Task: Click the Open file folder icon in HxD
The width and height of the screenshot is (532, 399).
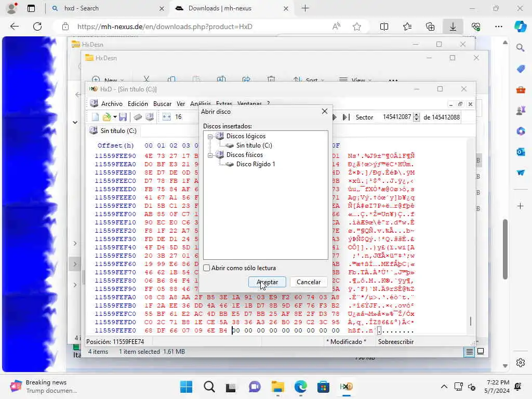Action: coord(107,117)
